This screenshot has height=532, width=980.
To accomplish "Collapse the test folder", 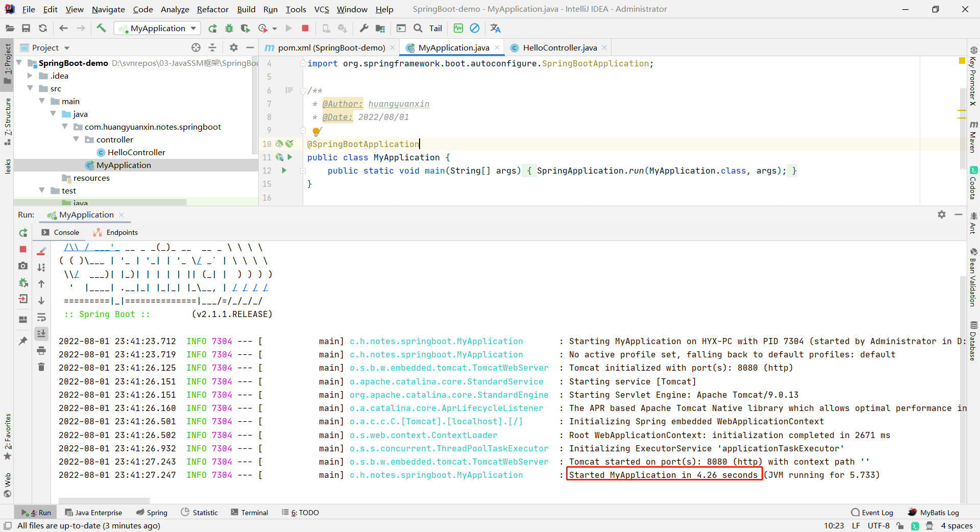I will coord(42,190).
